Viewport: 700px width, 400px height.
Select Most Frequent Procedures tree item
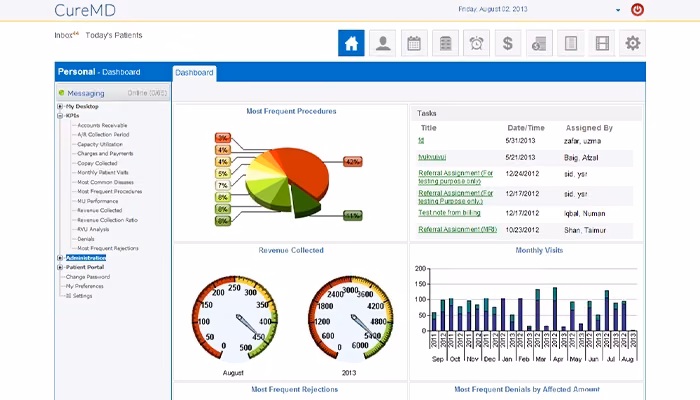coord(110,192)
